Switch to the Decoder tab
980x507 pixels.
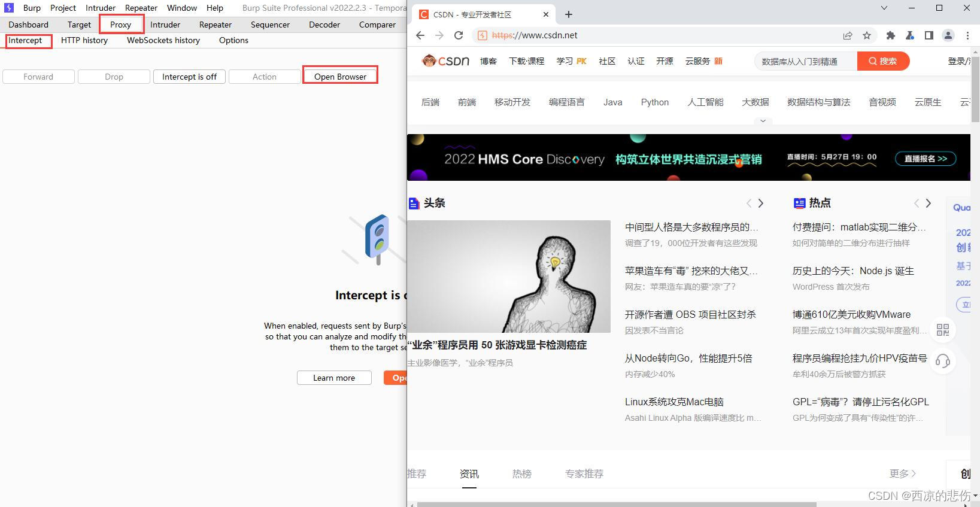[x=324, y=25]
